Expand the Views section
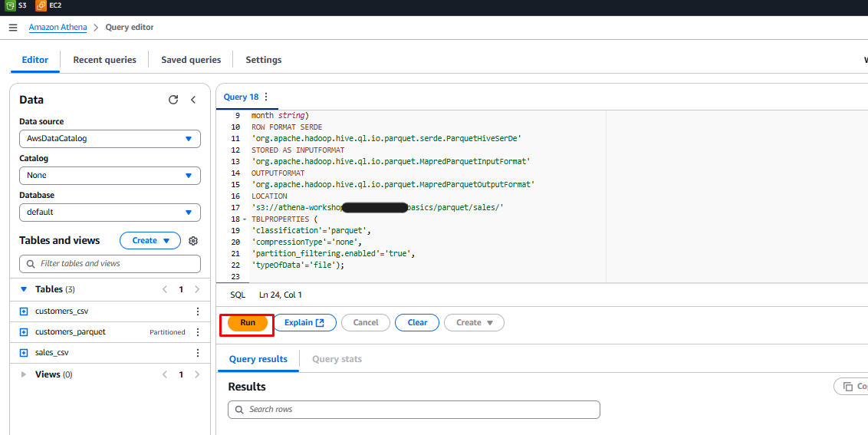Image resolution: width=868 pixels, height=435 pixels. 24,374
